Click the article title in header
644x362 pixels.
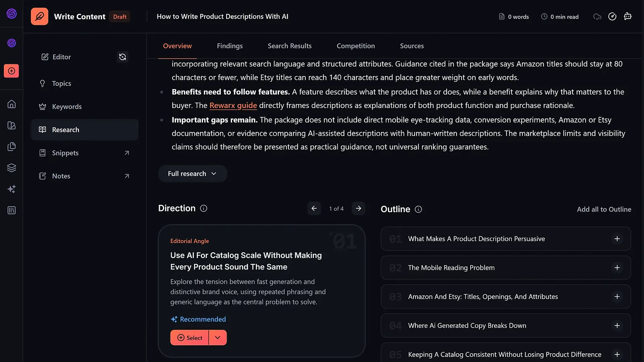(x=222, y=16)
